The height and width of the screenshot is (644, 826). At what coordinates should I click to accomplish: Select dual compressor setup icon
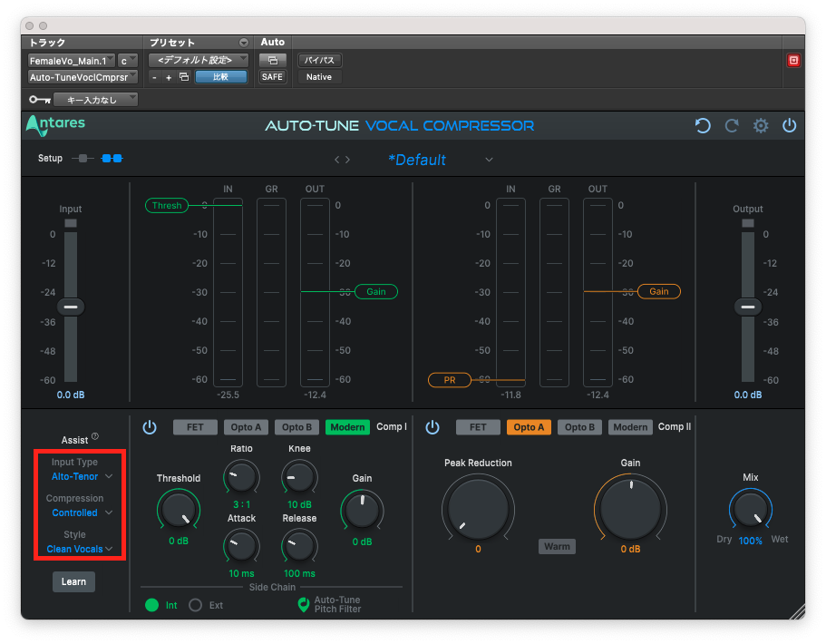click(112, 158)
